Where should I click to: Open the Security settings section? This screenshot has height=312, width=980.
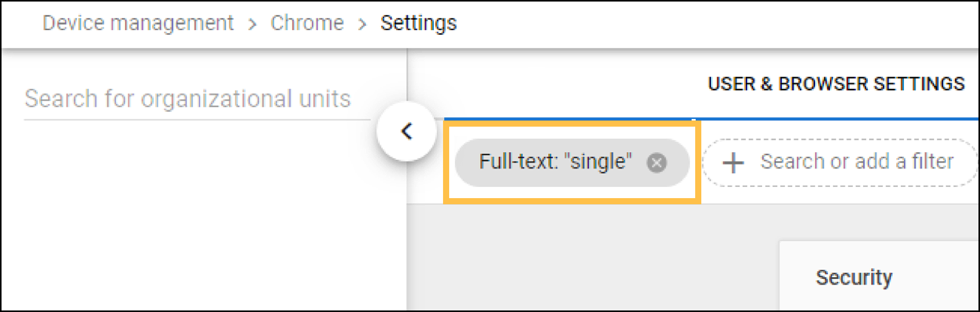(x=854, y=277)
